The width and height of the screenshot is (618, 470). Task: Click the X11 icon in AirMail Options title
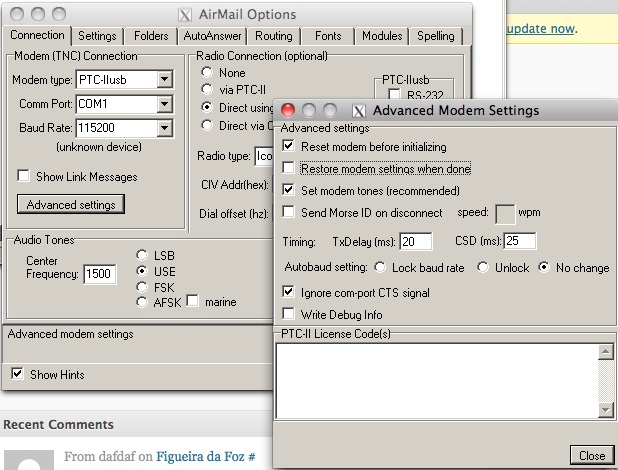[x=184, y=15]
